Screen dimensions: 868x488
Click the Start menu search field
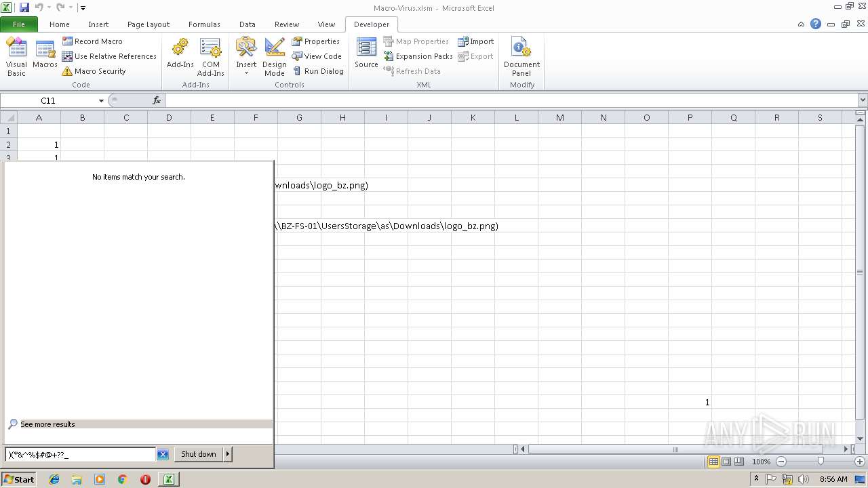[x=81, y=455]
